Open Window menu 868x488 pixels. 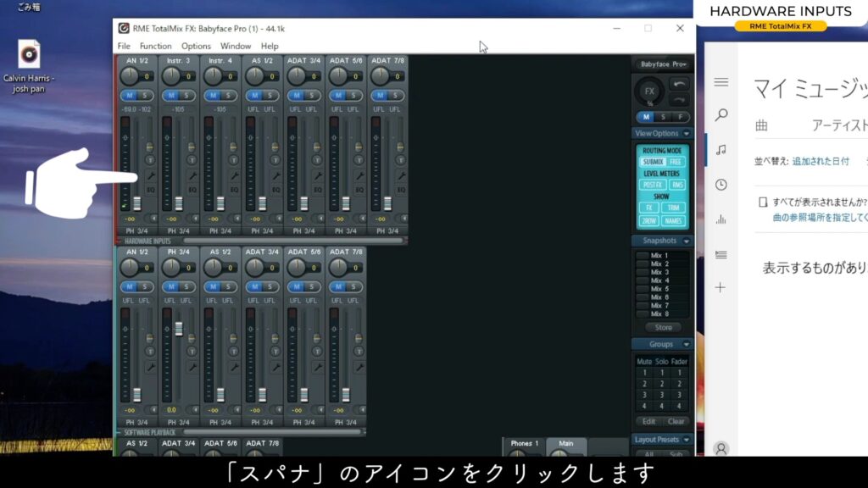pos(236,46)
